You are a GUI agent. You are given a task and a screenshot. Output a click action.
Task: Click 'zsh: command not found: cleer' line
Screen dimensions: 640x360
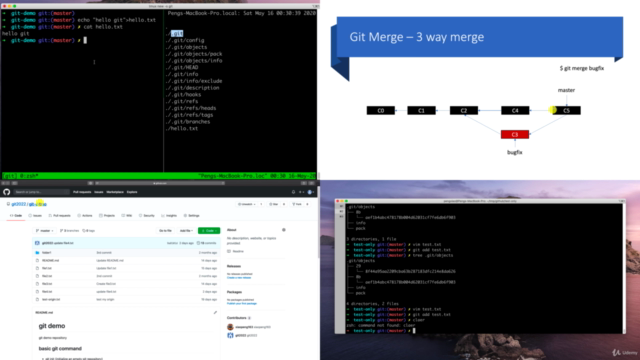381,325
